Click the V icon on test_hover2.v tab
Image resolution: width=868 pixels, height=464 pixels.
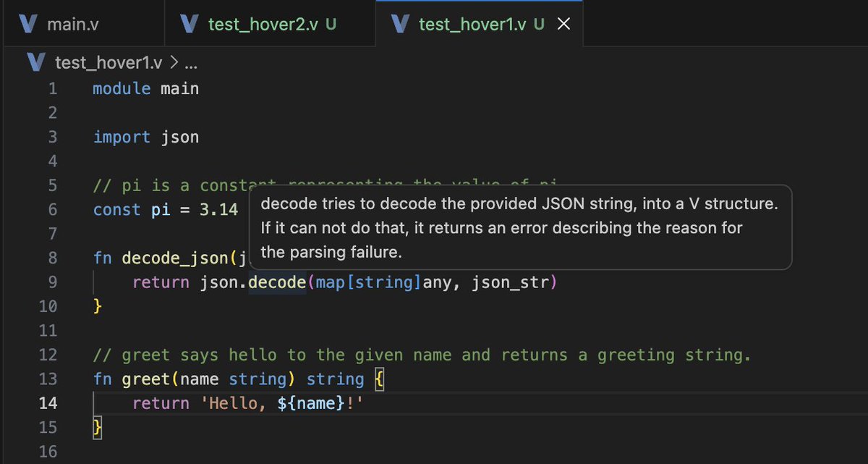(190, 24)
